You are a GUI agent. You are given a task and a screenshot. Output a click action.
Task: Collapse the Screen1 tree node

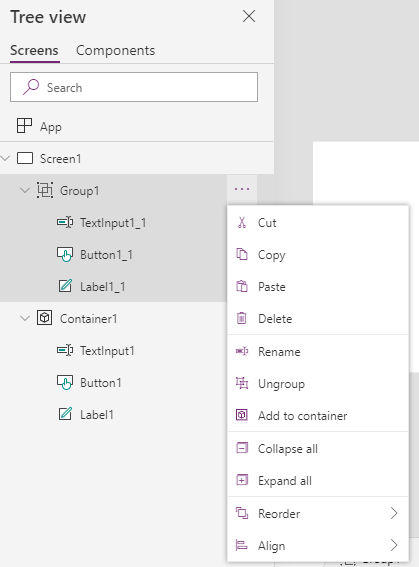pyautogui.click(x=5, y=158)
